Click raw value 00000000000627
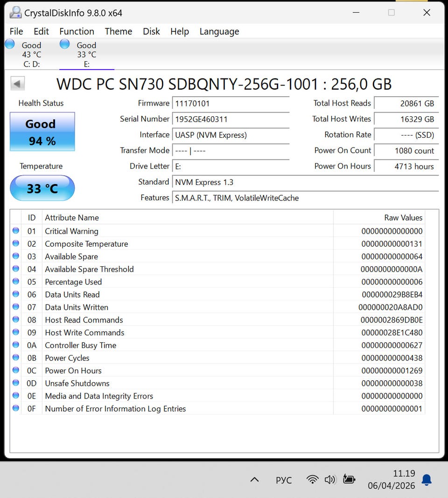This screenshot has height=498, width=448. pos(392,345)
